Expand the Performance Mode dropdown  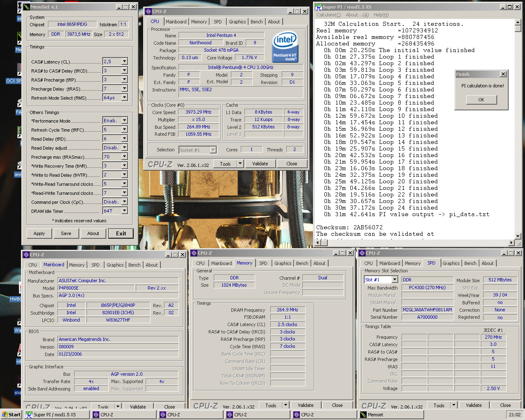[124, 121]
